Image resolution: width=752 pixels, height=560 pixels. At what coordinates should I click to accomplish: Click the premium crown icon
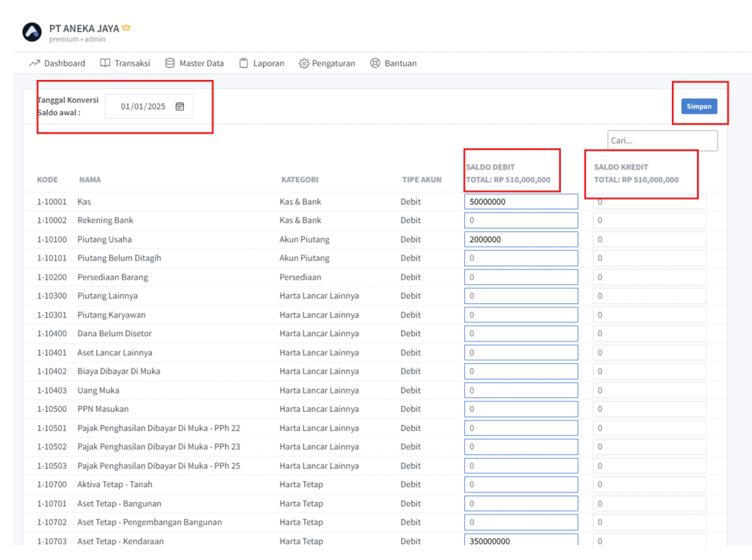point(126,28)
